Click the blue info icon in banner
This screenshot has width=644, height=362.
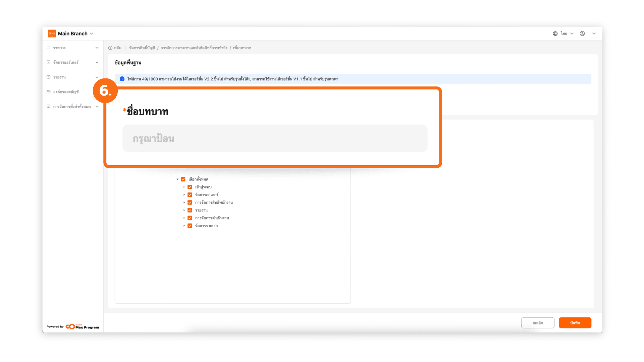pyautogui.click(x=122, y=79)
